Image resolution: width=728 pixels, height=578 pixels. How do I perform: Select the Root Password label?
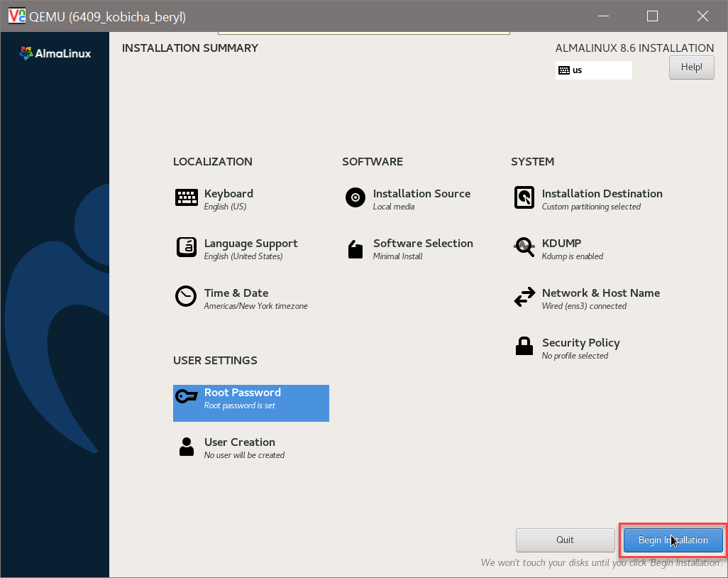point(243,392)
